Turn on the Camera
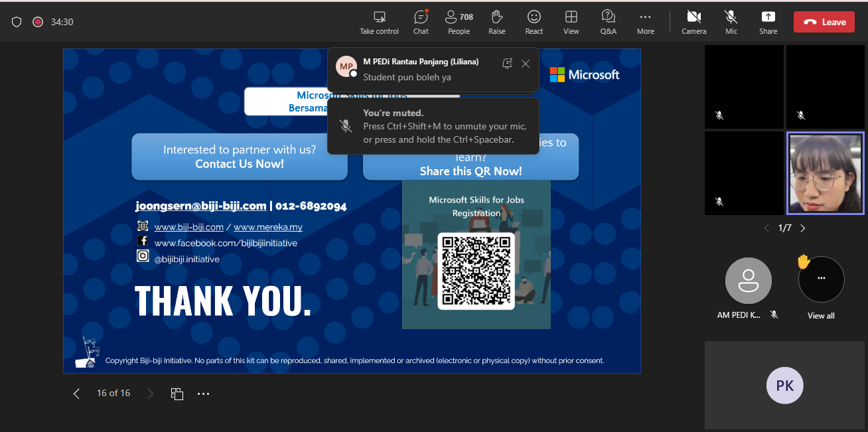868x432 pixels. click(x=693, y=21)
